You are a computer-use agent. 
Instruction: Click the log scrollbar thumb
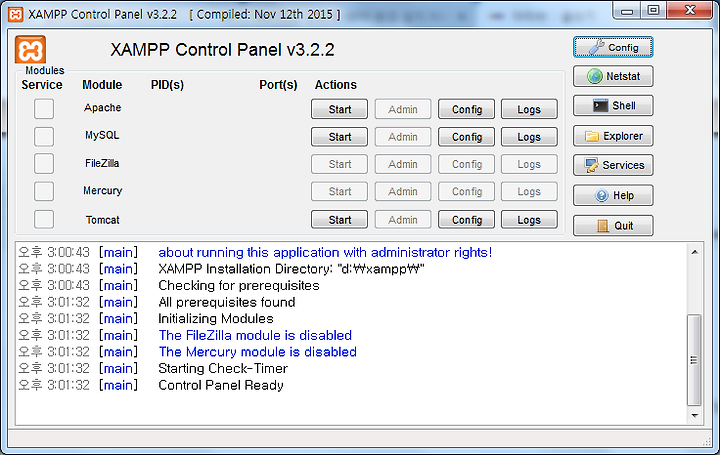tap(694, 360)
